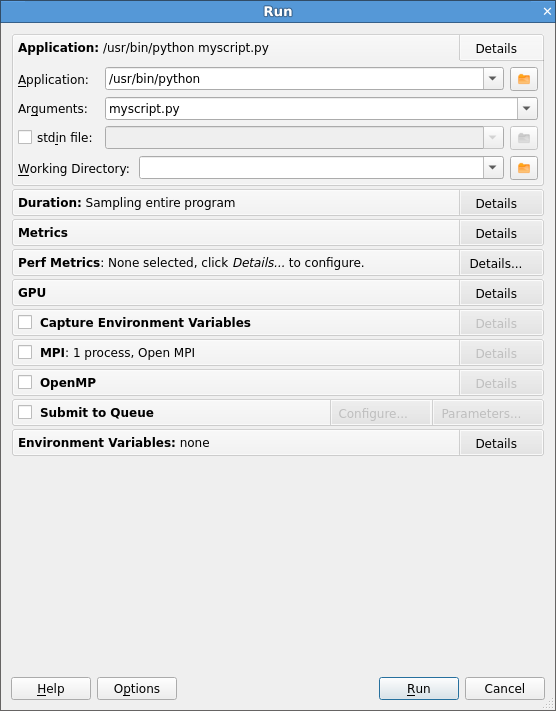
Task: Expand the Arguments history dropdown
Action: (527, 109)
